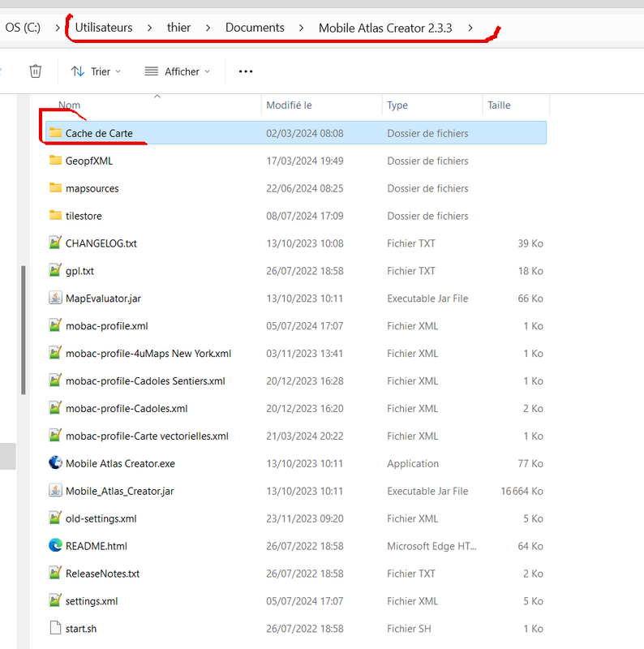Open the three-dots more options menu
Viewport: 644px width, 649px height.
click(x=246, y=71)
